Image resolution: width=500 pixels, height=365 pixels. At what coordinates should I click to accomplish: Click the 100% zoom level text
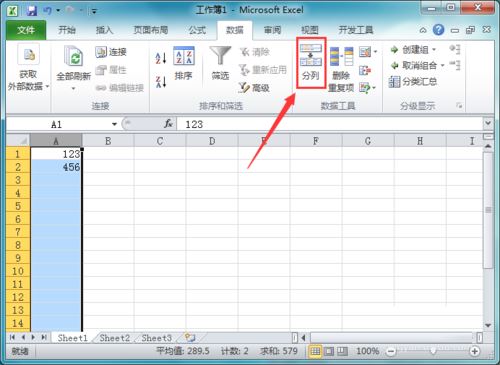coord(367,351)
